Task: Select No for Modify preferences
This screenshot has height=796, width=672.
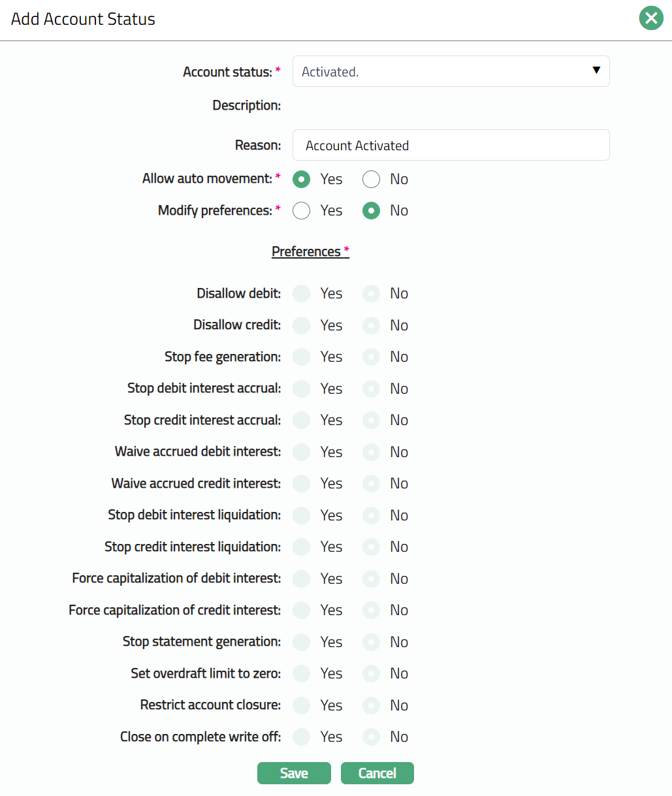Action: [372, 210]
